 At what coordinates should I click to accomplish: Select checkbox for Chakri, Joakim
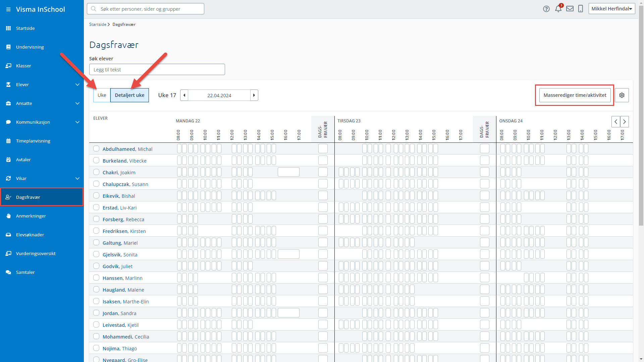point(96,172)
